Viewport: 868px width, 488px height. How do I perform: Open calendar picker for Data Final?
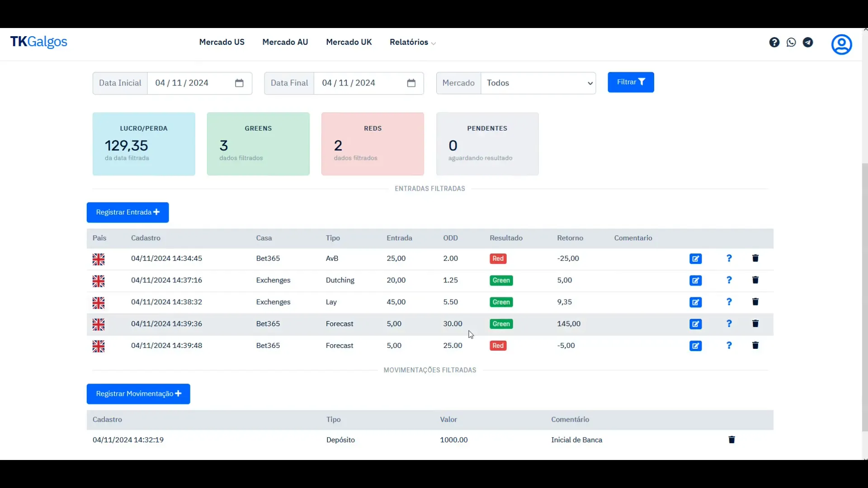coord(411,83)
